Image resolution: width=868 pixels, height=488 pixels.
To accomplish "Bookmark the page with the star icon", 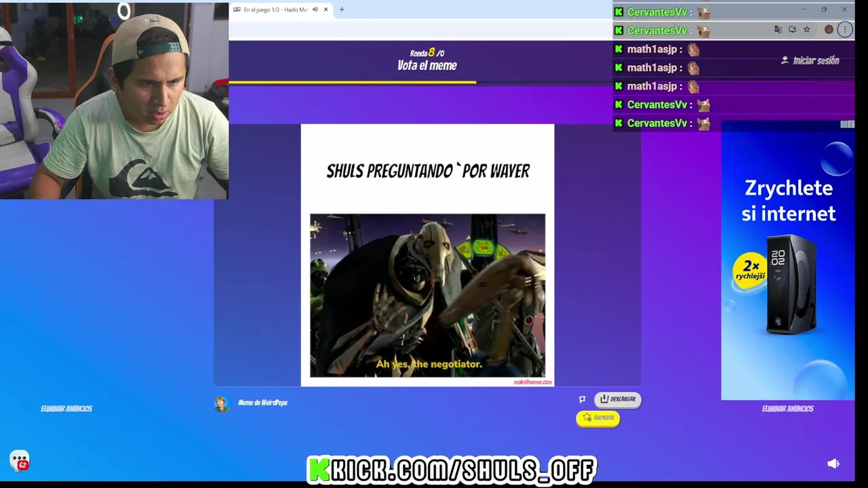I will click(807, 30).
